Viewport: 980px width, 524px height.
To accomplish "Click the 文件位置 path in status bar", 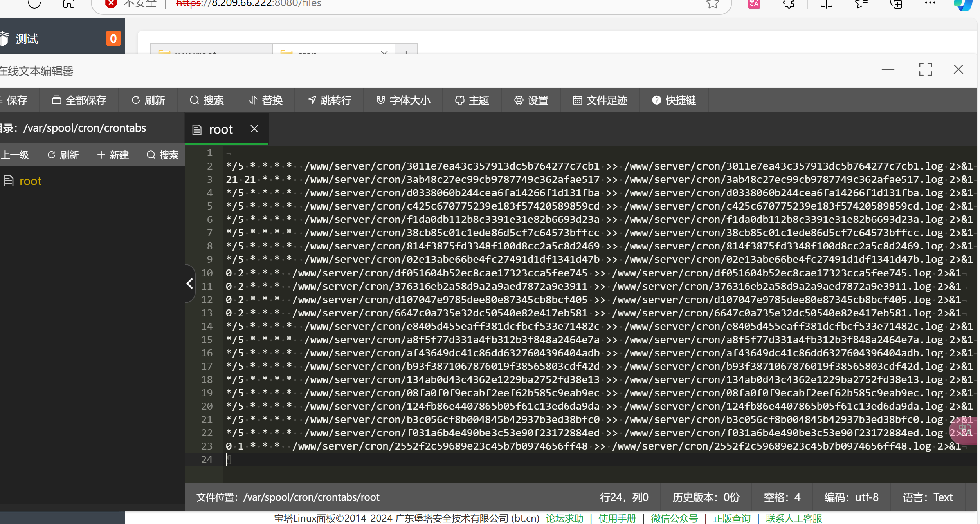I will click(288, 497).
